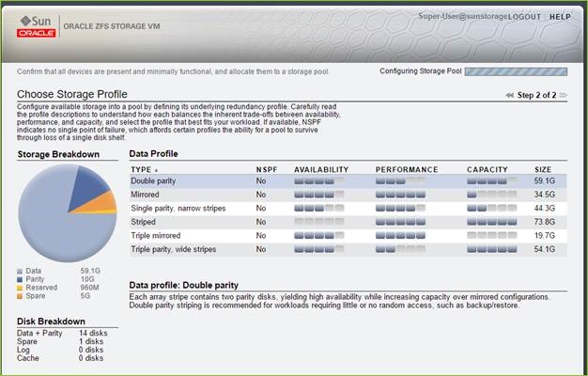Click the Cache 0 disks entry

tap(60, 358)
